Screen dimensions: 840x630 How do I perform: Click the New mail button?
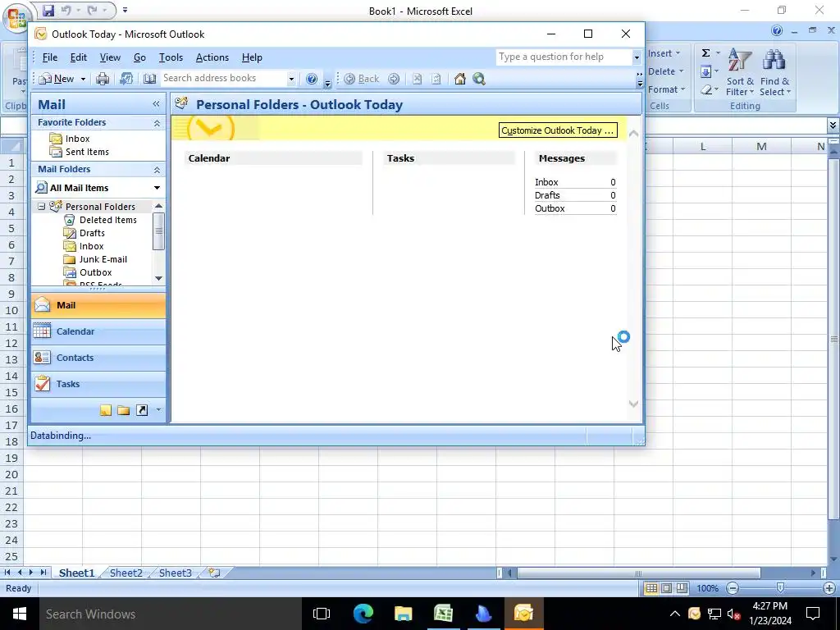click(x=57, y=80)
